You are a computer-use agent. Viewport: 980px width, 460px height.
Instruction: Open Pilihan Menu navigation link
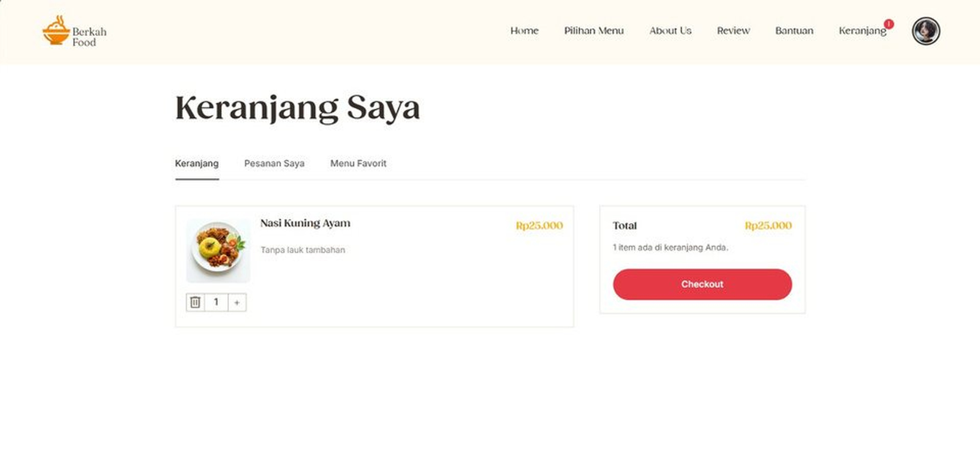pyautogui.click(x=594, y=31)
